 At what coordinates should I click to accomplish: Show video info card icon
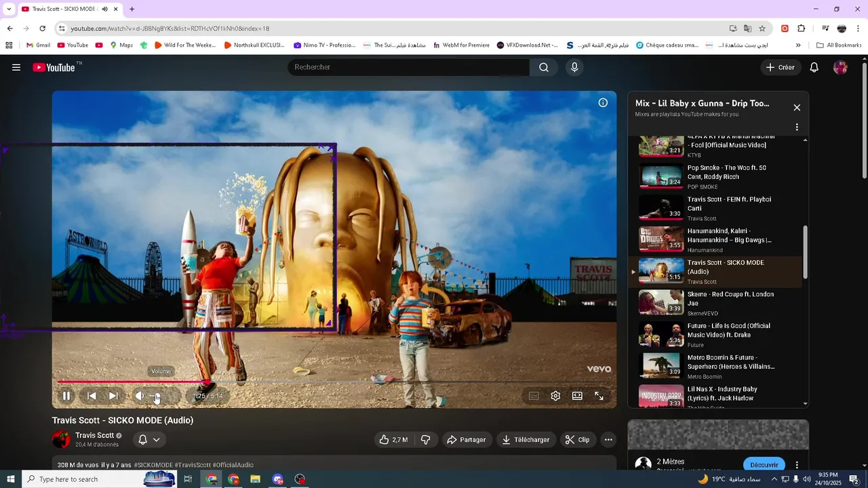(x=603, y=103)
